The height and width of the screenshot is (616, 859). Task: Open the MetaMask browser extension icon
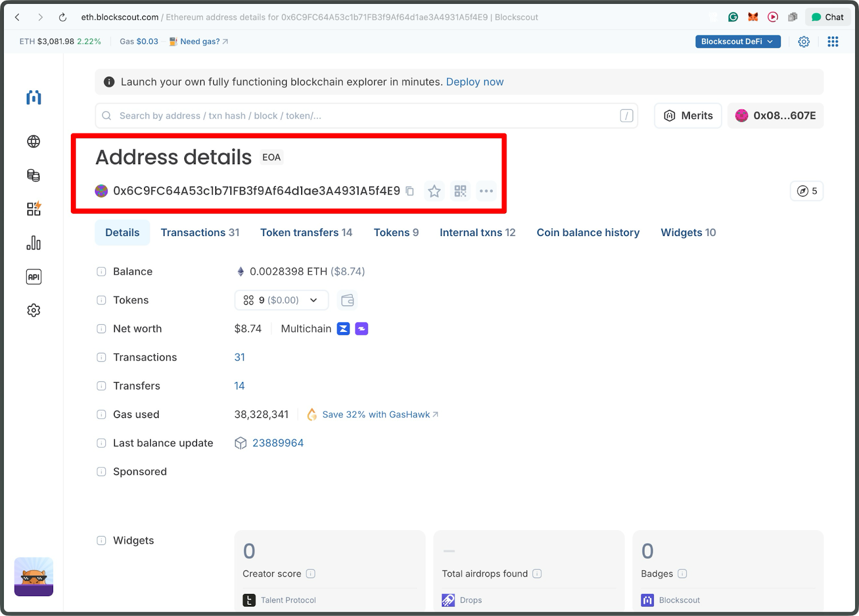click(753, 17)
